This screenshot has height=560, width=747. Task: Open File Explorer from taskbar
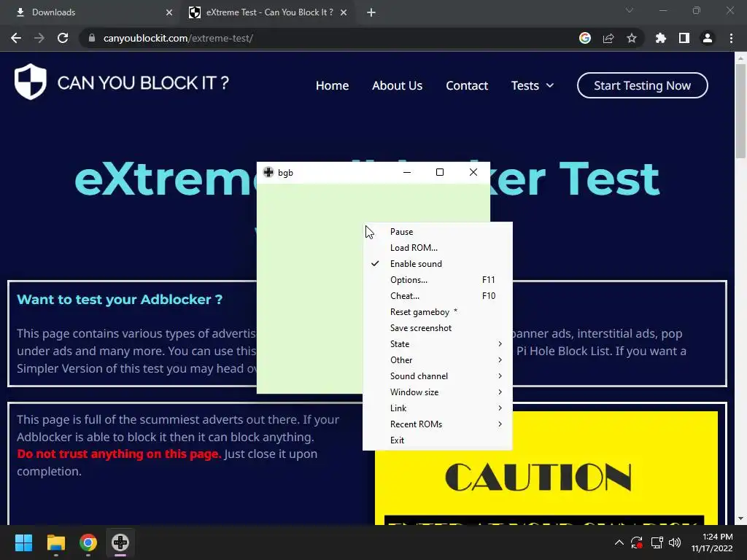coord(55,542)
